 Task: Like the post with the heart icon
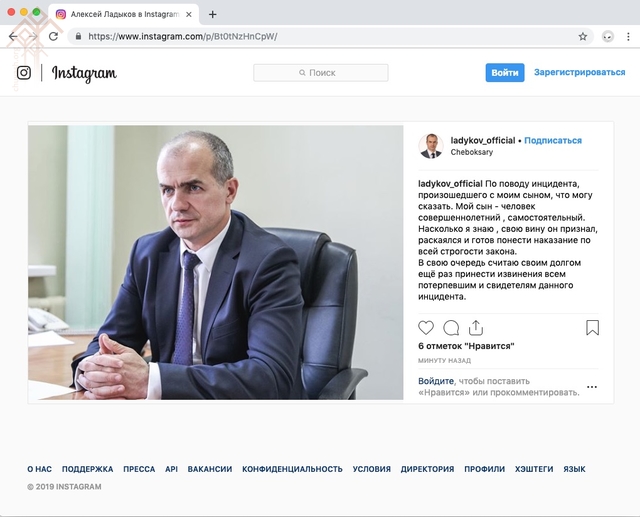coord(426,328)
